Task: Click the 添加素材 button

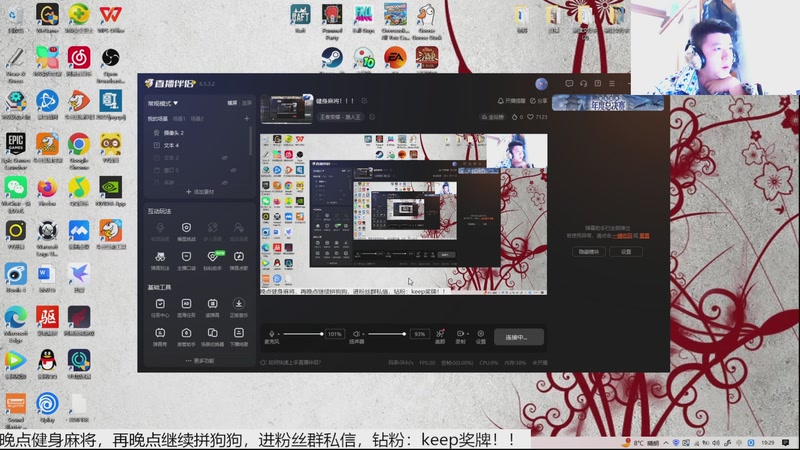Action: (200, 192)
